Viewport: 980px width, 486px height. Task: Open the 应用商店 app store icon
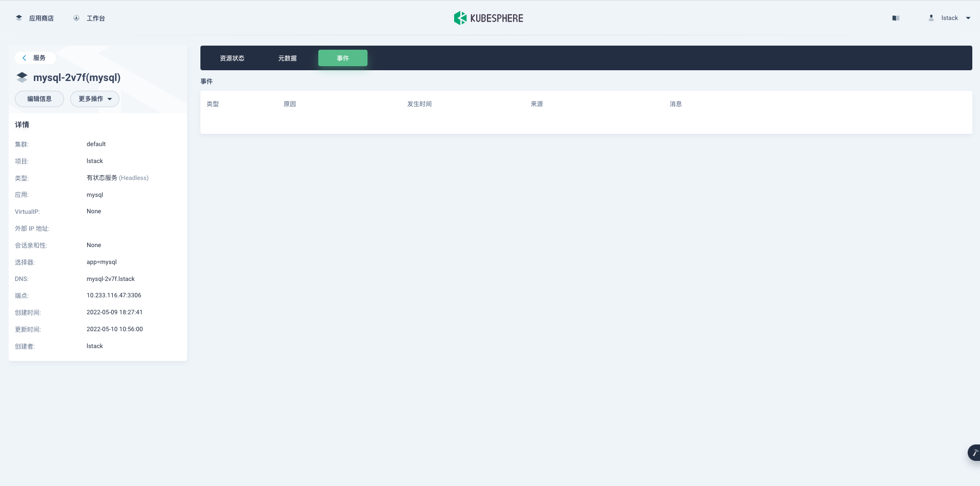point(19,18)
